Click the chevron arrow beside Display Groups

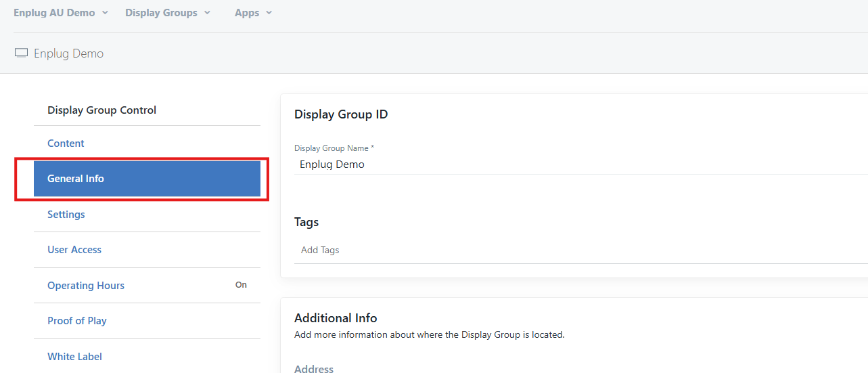click(x=207, y=13)
